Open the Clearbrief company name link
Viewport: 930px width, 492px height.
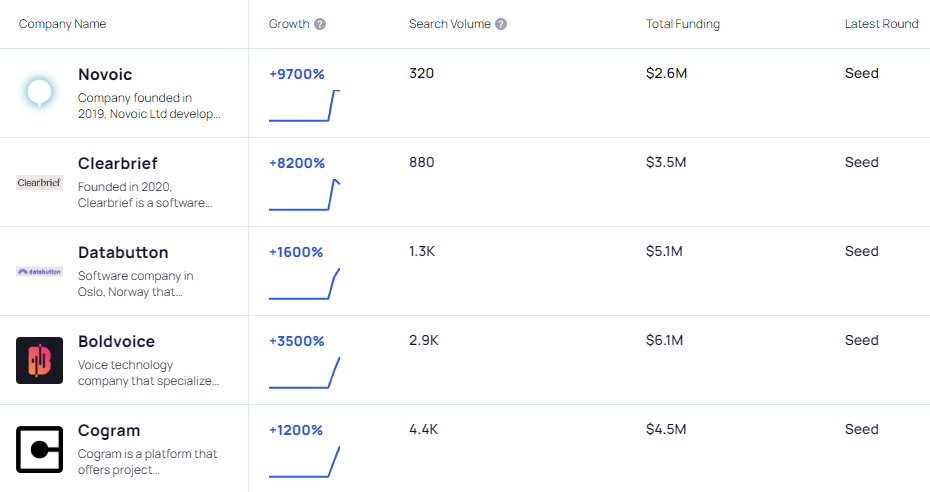pyautogui.click(x=117, y=164)
